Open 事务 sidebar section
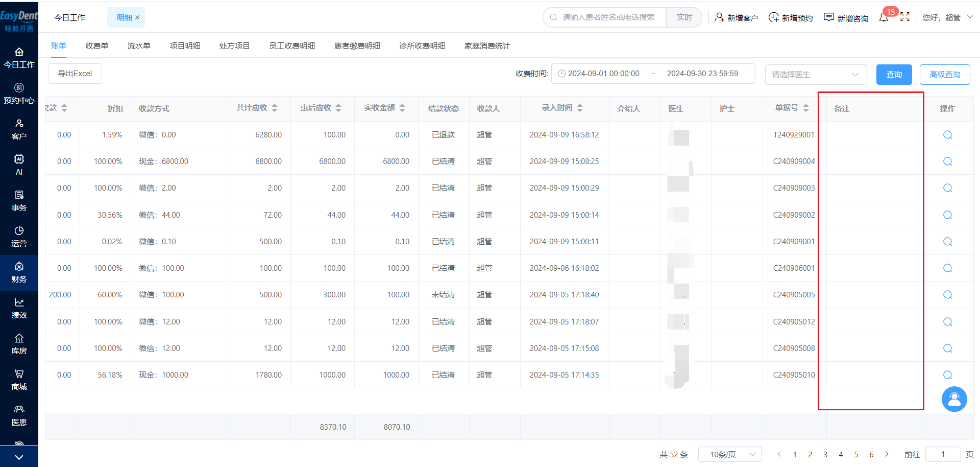 pyautogui.click(x=19, y=201)
